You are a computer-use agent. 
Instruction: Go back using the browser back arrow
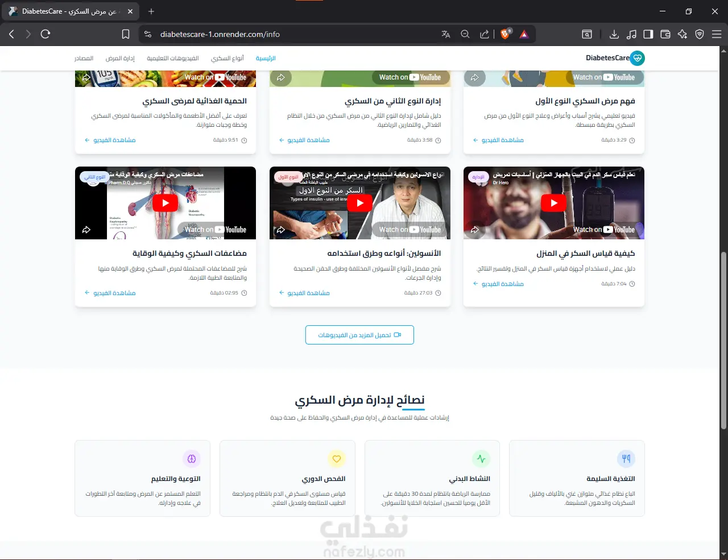click(11, 34)
